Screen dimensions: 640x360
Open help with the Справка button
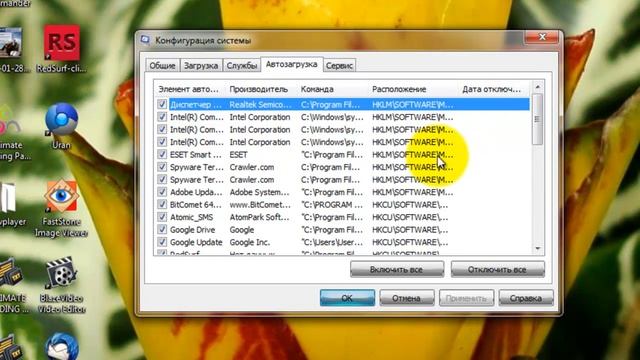(526, 298)
